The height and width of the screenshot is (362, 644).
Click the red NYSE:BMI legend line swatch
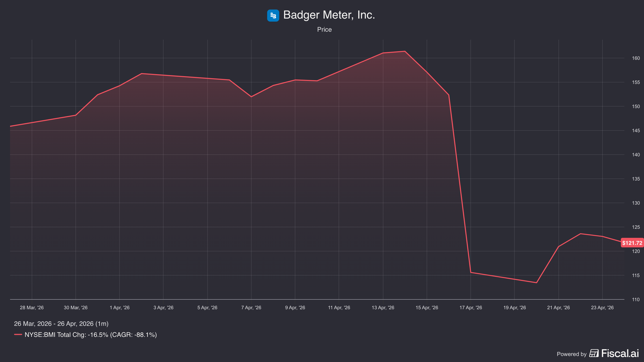click(18, 335)
